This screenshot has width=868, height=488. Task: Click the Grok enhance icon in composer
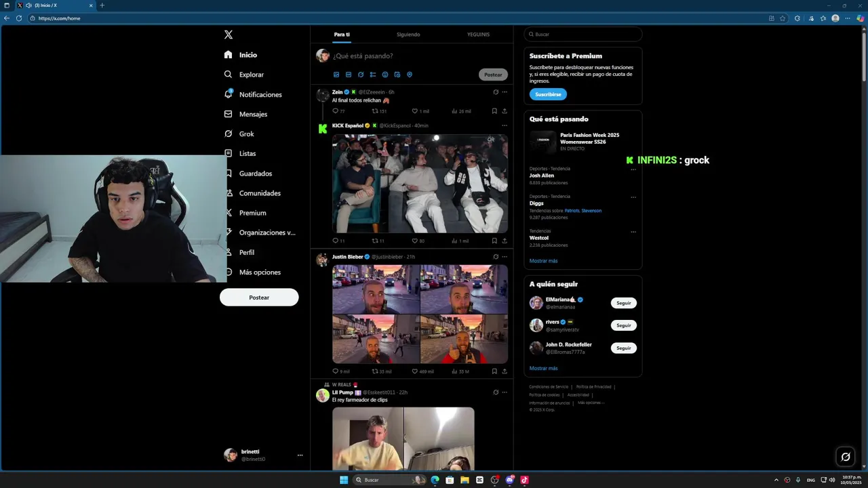pos(361,75)
